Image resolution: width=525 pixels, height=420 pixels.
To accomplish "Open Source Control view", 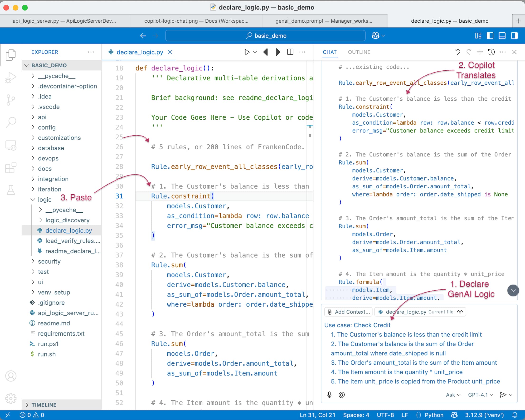I will coord(11,100).
